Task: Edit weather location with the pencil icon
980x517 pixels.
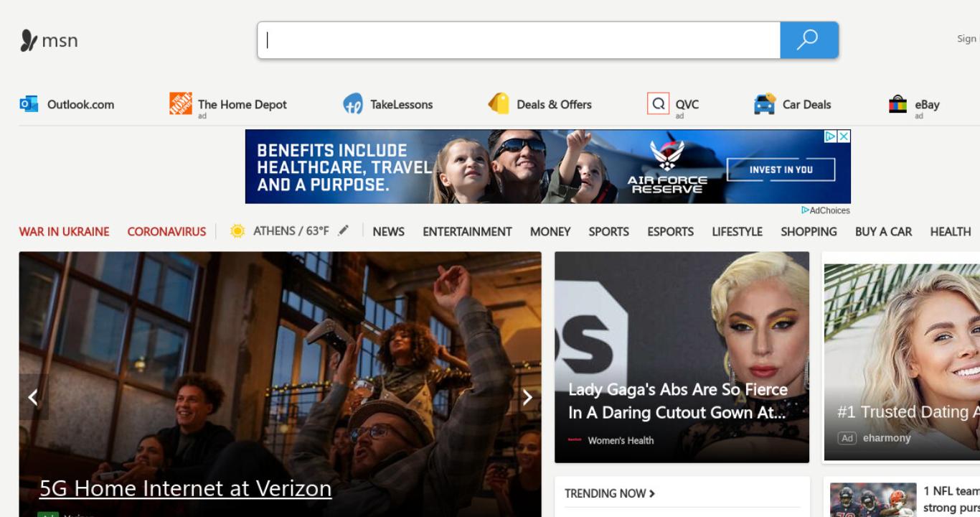Action: pyautogui.click(x=344, y=230)
